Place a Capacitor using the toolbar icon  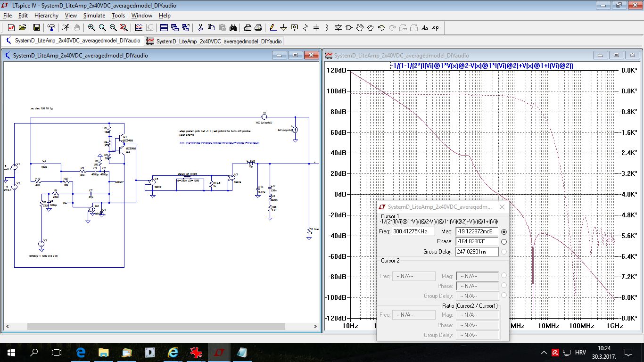316,28
